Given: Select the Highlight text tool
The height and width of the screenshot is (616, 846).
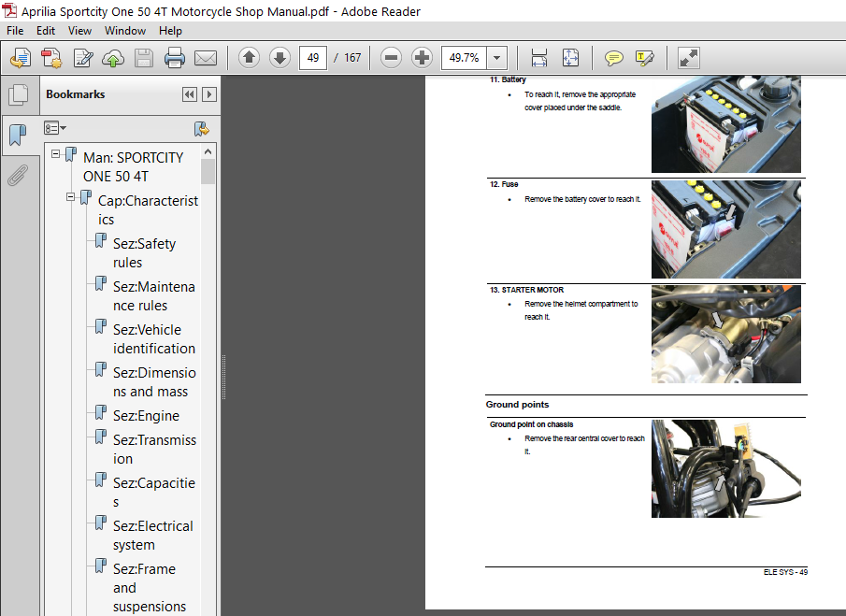Looking at the screenshot, I should click(645, 58).
